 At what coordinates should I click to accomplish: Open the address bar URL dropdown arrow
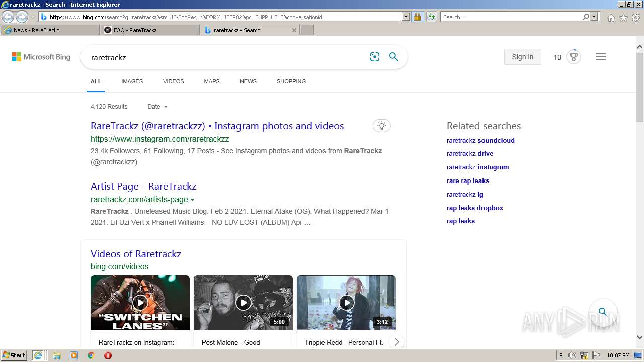406,17
